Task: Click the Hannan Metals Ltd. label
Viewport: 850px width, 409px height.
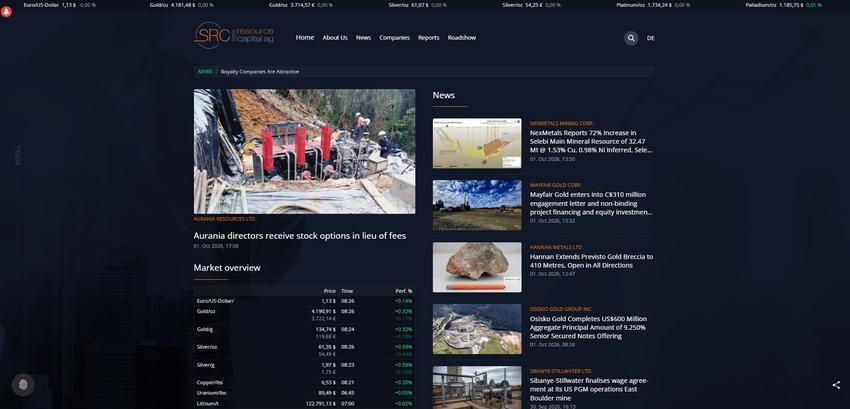Action: (x=556, y=247)
